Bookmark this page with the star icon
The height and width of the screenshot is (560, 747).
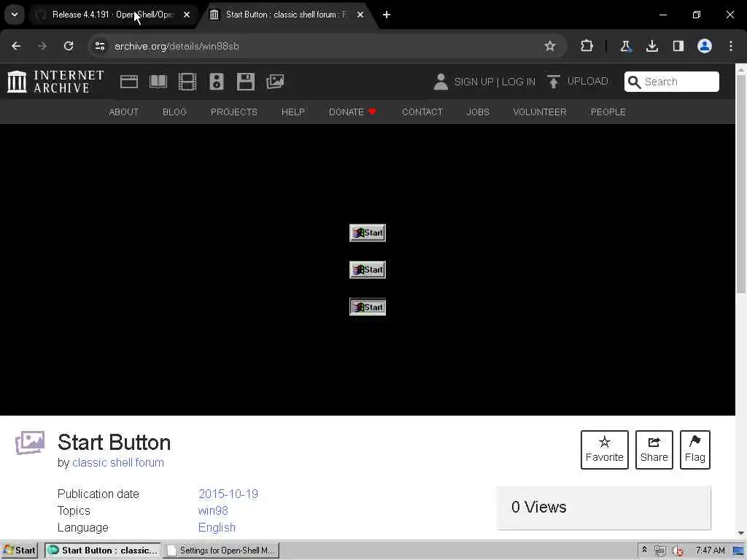550,46
